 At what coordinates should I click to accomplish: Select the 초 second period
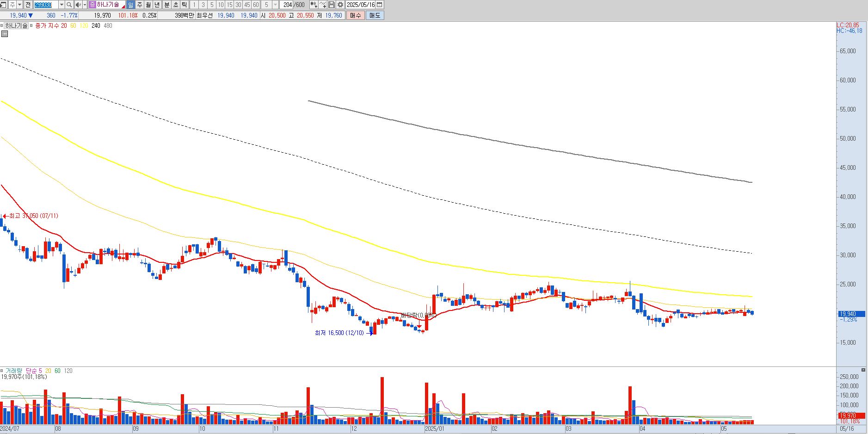pyautogui.click(x=176, y=5)
